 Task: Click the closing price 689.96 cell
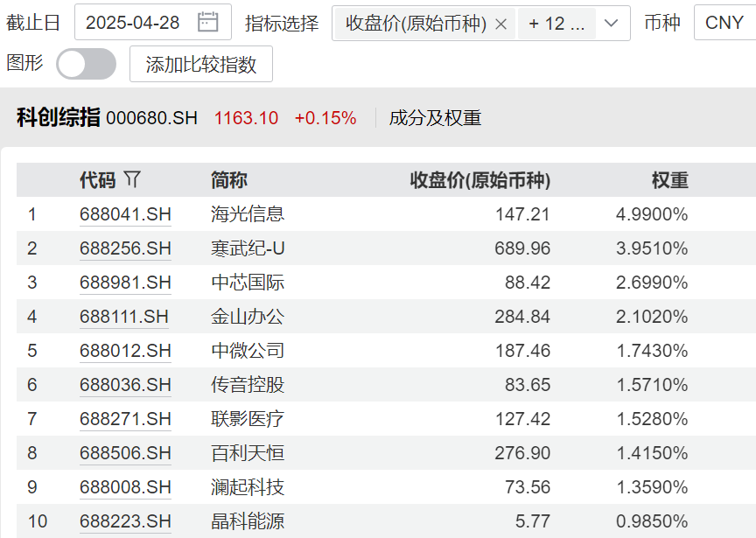(x=522, y=248)
